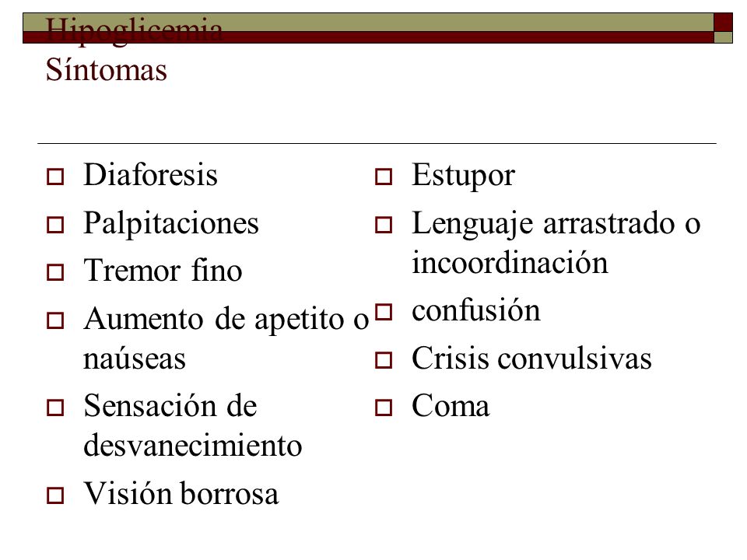
Task: Click the bullet next to Aumento de apetito
Action: 55,320
